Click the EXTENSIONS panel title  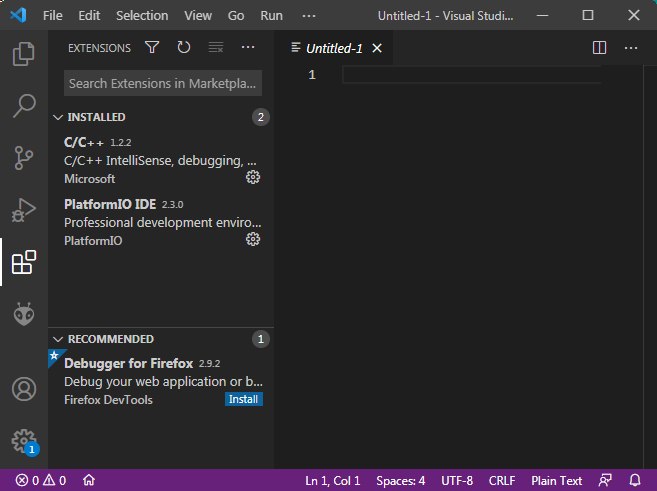[99, 48]
